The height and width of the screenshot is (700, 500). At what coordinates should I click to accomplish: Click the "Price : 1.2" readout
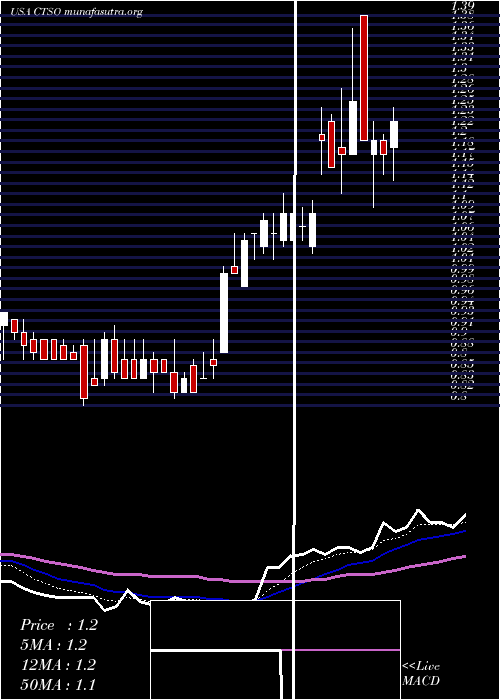coord(58,625)
